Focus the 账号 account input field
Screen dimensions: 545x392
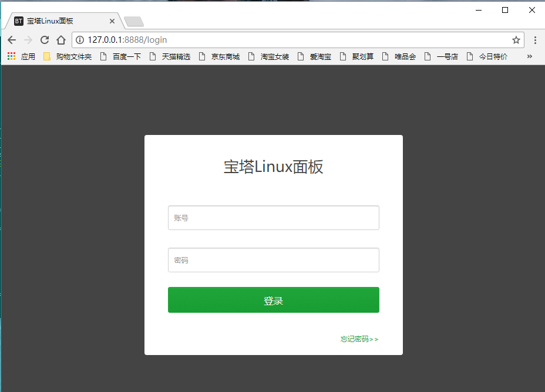click(x=274, y=218)
